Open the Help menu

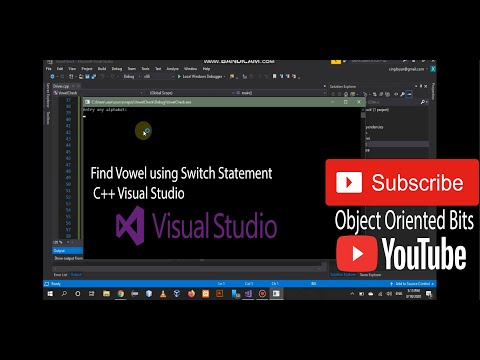pyautogui.click(x=206, y=69)
